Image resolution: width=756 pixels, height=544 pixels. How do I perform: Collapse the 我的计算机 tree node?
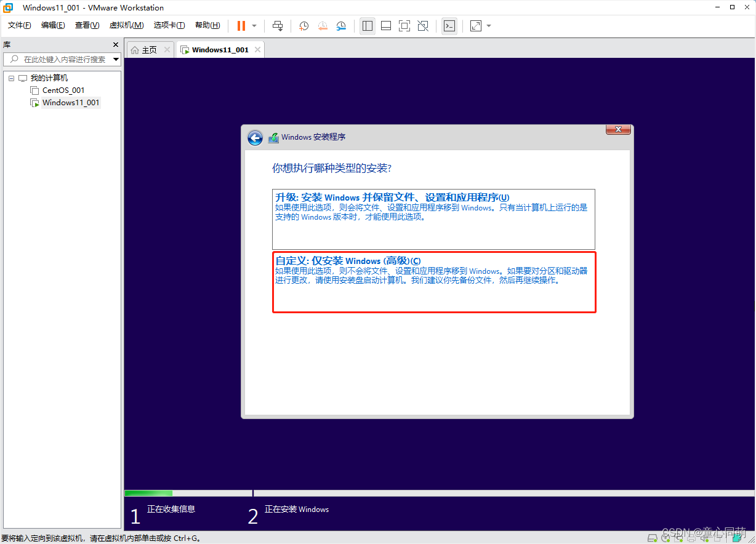(x=10, y=78)
